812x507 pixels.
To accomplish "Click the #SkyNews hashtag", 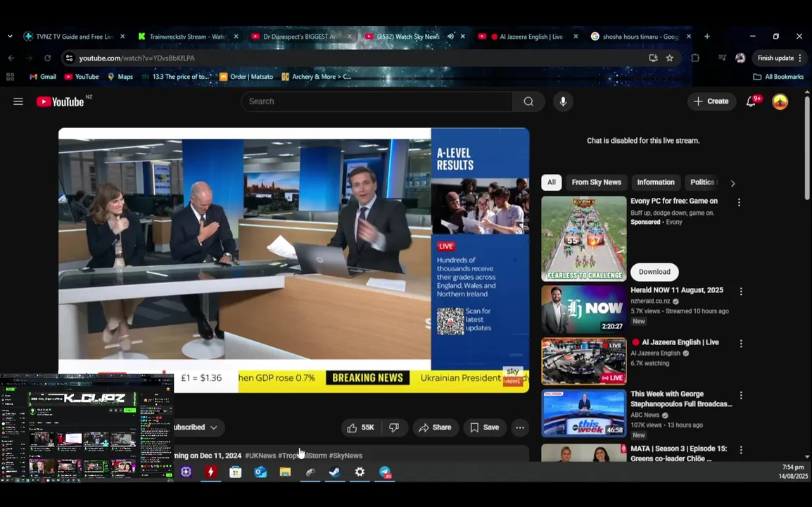I will (345, 456).
